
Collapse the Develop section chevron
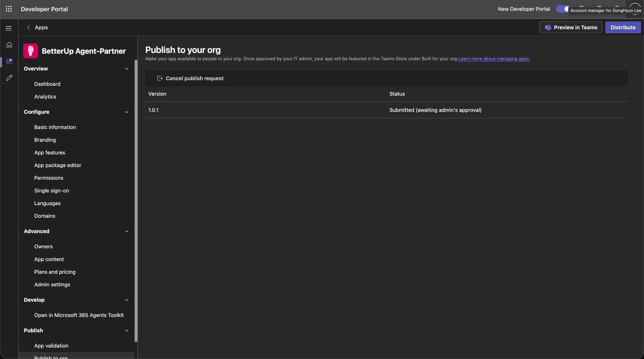coord(127,300)
